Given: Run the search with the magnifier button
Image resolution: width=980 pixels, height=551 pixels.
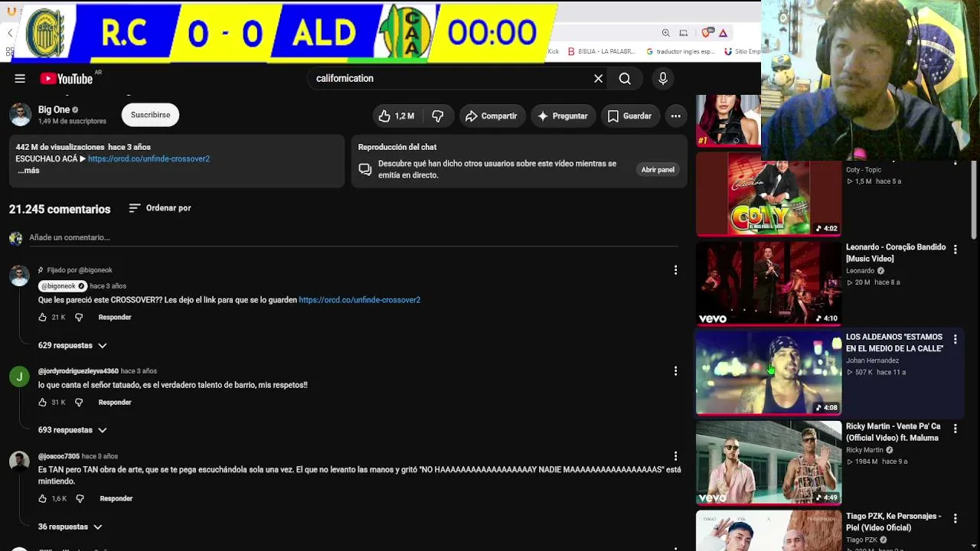Looking at the screenshot, I should click(x=625, y=78).
